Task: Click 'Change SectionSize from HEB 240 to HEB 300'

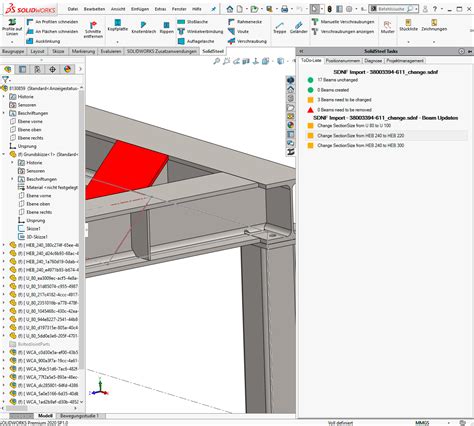Action: coord(361,145)
